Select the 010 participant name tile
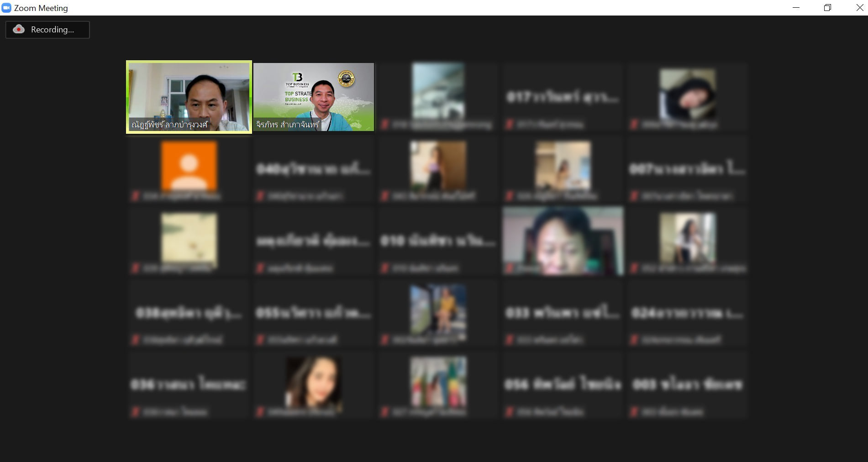Image resolution: width=868 pixels, height=462 pixels. pos(438,241)
